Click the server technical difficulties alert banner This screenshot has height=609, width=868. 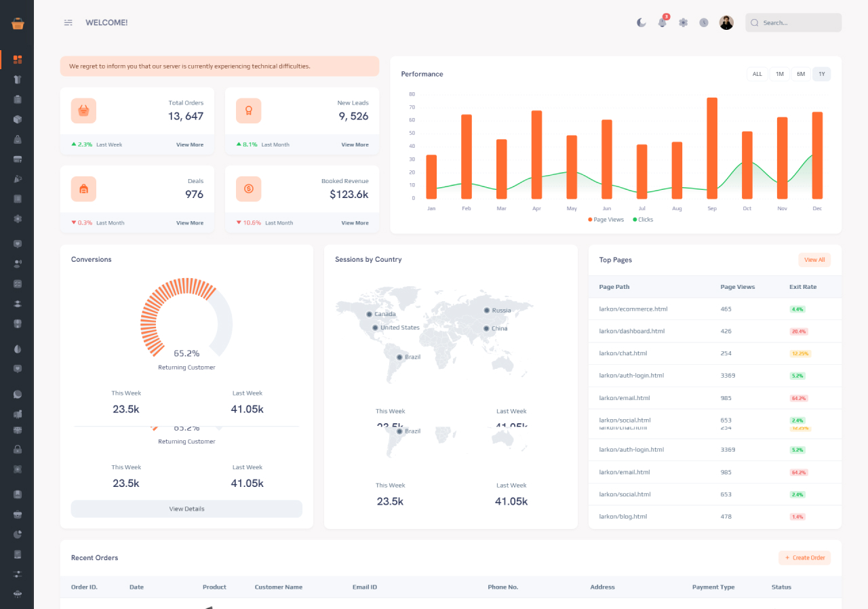(x=220, y=66)
